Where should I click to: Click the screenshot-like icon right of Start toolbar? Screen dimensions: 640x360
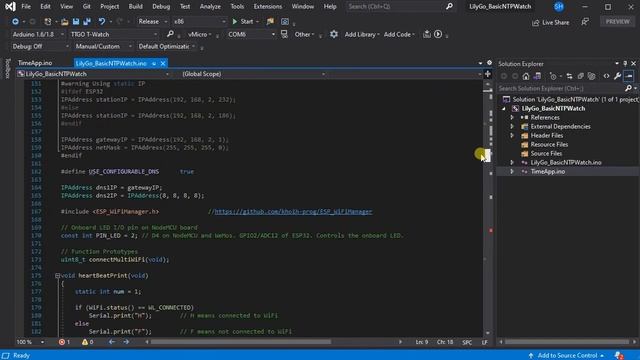click(285, 21)
